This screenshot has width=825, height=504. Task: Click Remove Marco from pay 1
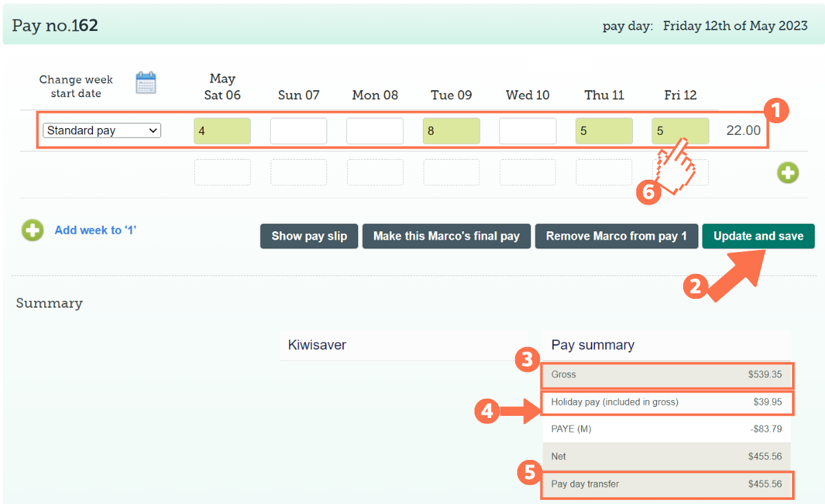616,235
